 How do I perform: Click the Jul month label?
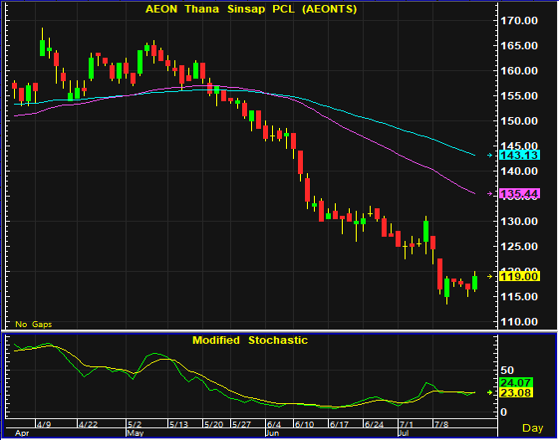(x=403, y=433)
